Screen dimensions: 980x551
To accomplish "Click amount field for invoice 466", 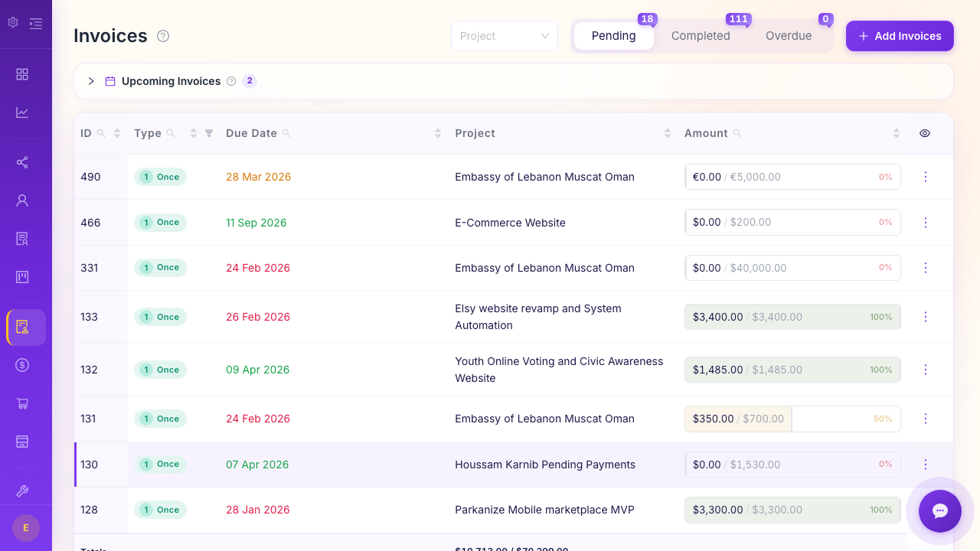I will [792, 222].
